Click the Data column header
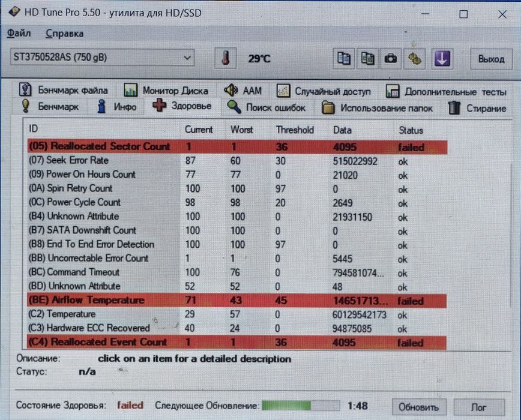 click(362, 130)
